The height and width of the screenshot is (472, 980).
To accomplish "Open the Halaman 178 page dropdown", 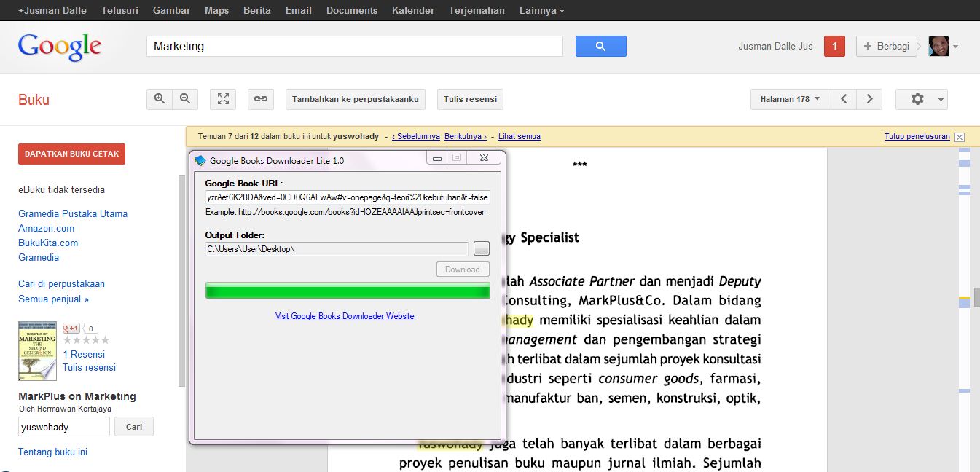I will point(790,99).
